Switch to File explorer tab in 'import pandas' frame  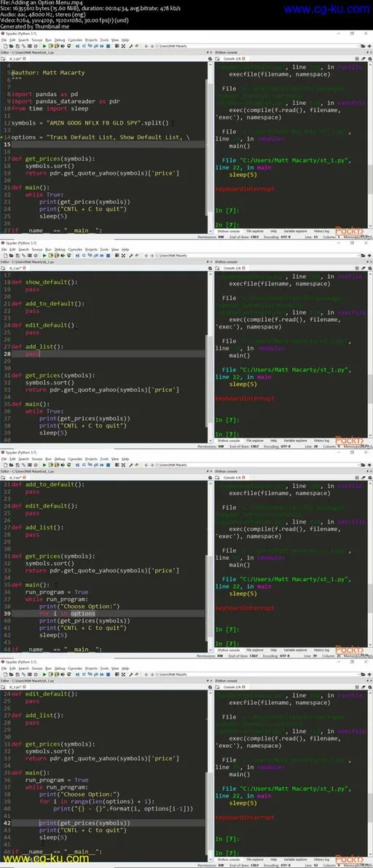point(255,231)
